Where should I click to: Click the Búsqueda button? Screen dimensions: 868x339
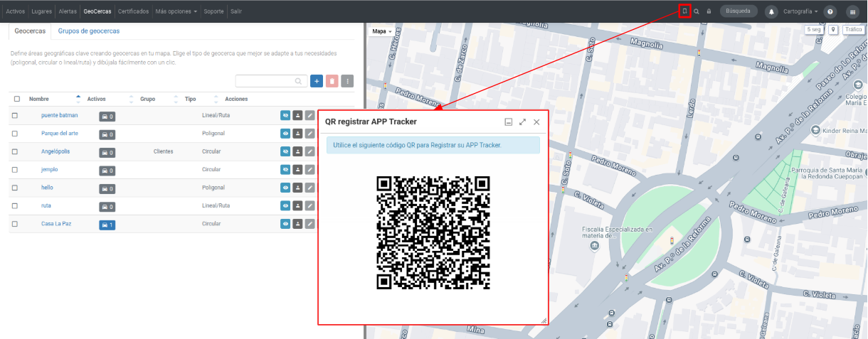[x=738, y=11]
